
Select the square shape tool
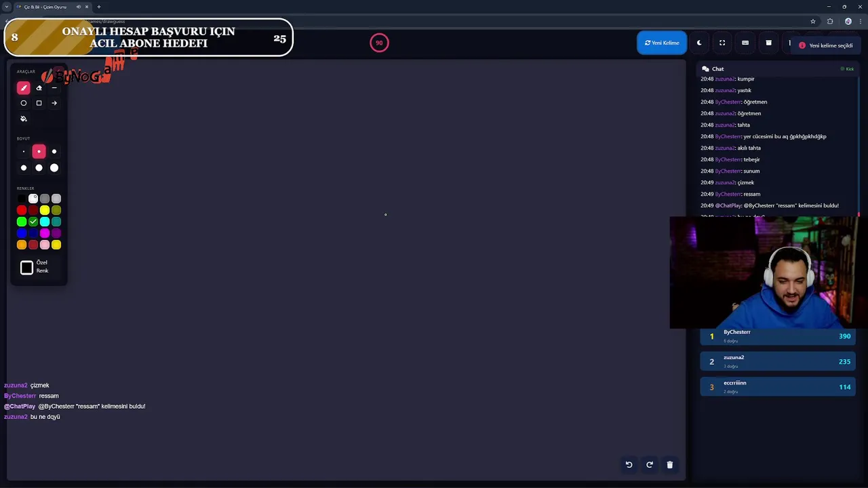click(x=39, y=103)
